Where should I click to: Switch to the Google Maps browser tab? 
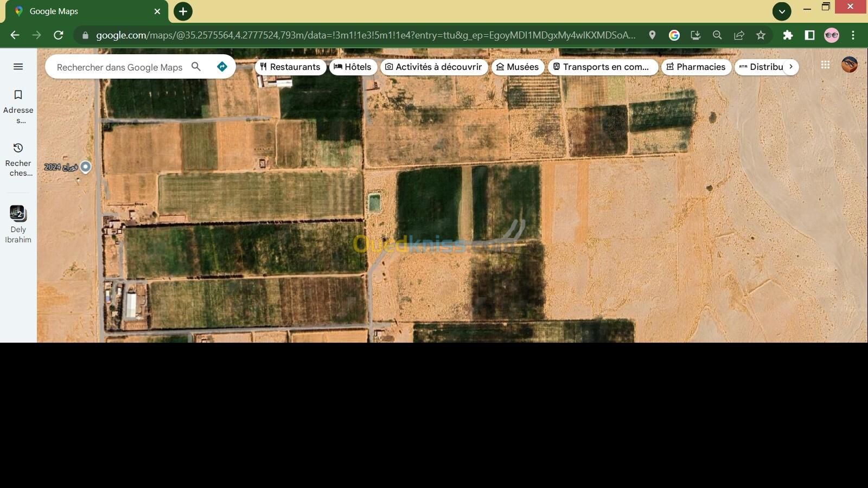pyautogui.click(x=87, y=11)
